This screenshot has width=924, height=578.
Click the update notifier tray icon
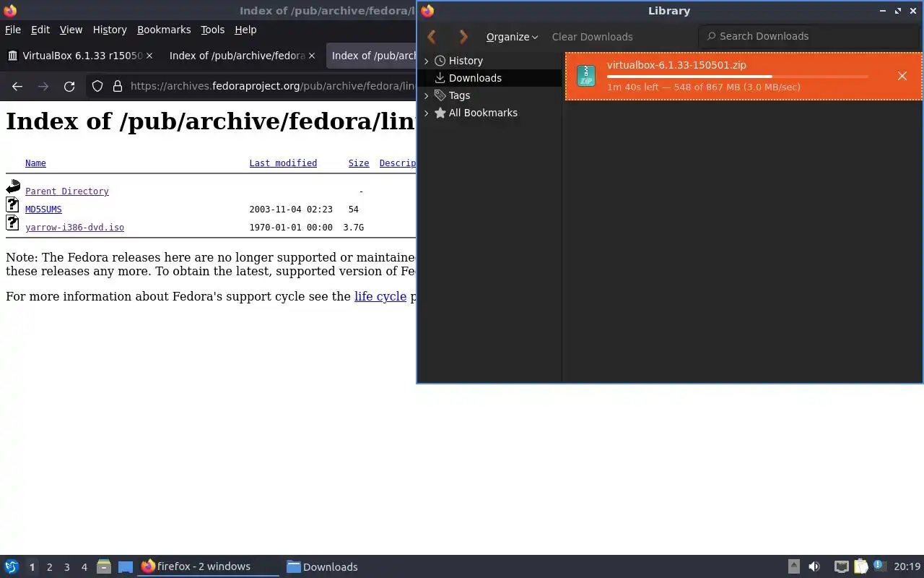pos(879,566)
